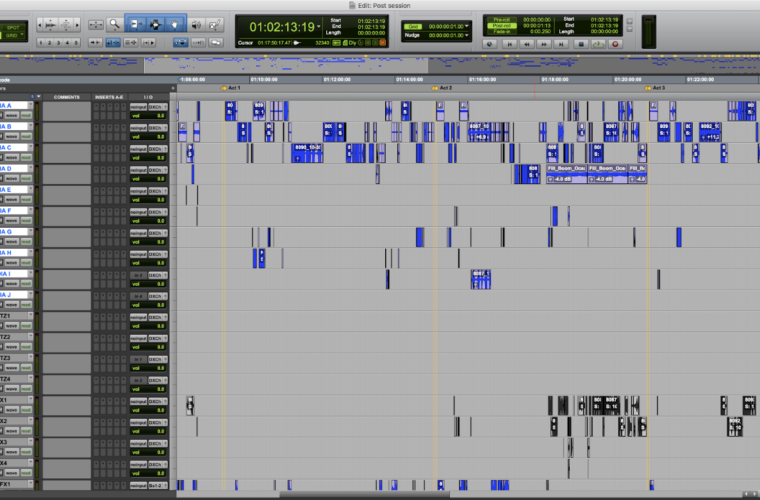Screen dimensions: 760x500
Task: Select zoom preset 5
Action: coord(76,43)
